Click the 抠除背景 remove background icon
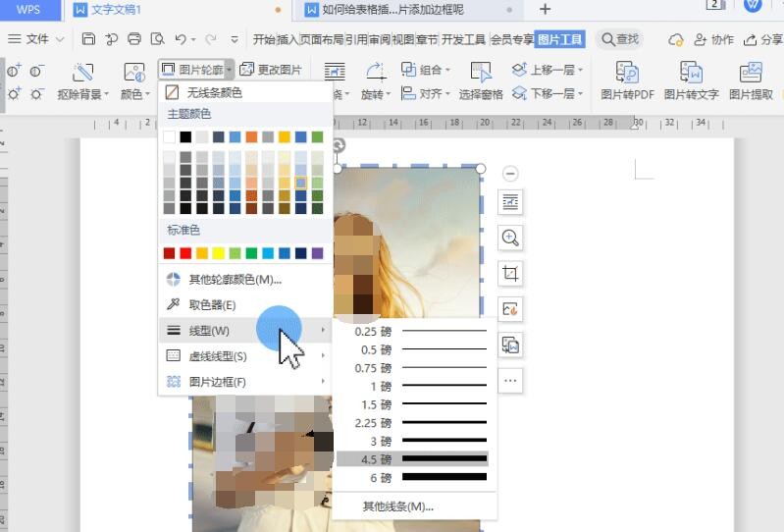This screenshot has width=784, height=532. click(x=84, y=74)
